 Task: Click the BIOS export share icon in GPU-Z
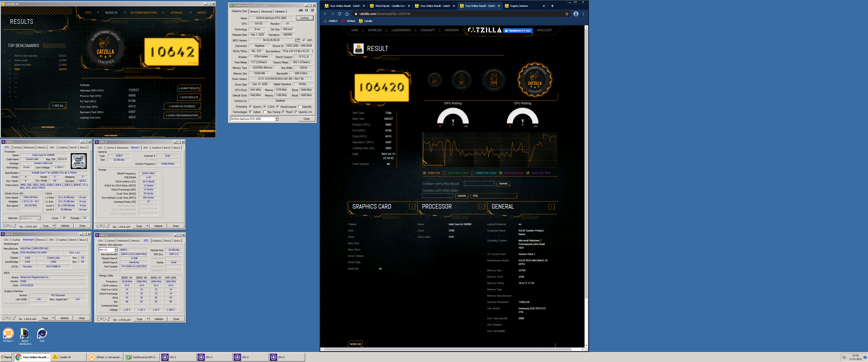pyautogui.click(x=297, y=40)
